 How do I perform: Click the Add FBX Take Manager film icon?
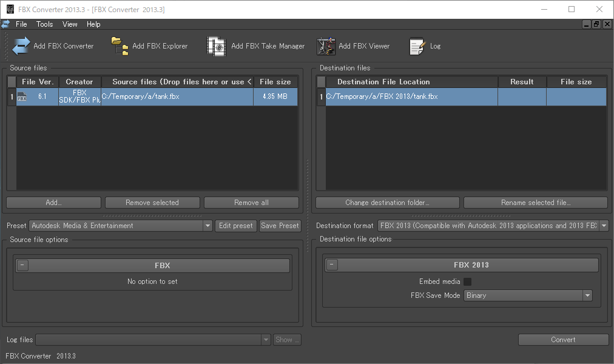pyautogui.click(x=217, y=46)
